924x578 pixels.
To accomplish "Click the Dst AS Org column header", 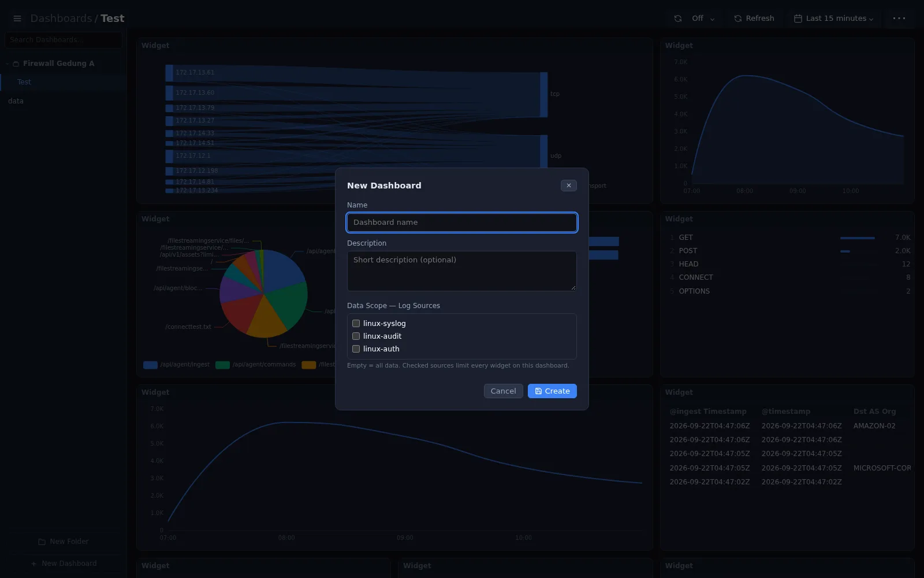I will click(x=874, y=412).
